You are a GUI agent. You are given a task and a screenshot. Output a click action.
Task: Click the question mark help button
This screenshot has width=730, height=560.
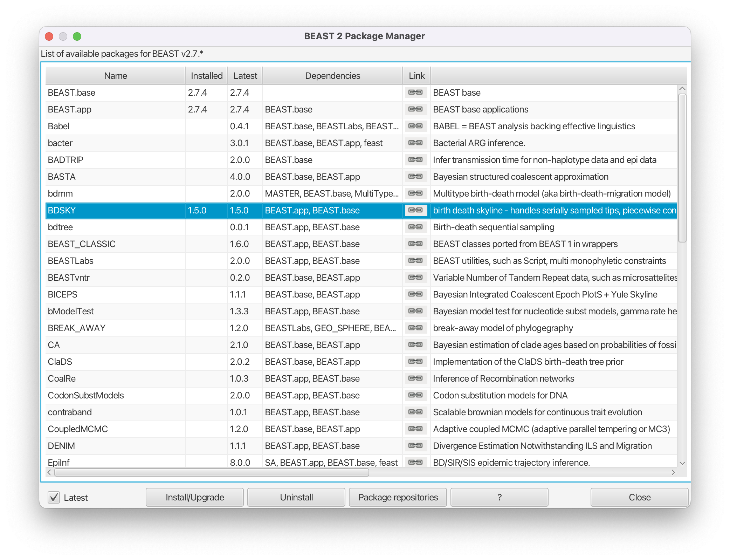pos(499,497)
